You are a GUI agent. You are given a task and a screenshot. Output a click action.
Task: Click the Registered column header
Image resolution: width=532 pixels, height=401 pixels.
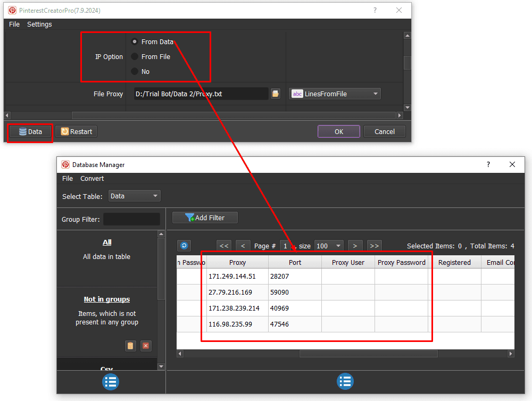[455, 262]
